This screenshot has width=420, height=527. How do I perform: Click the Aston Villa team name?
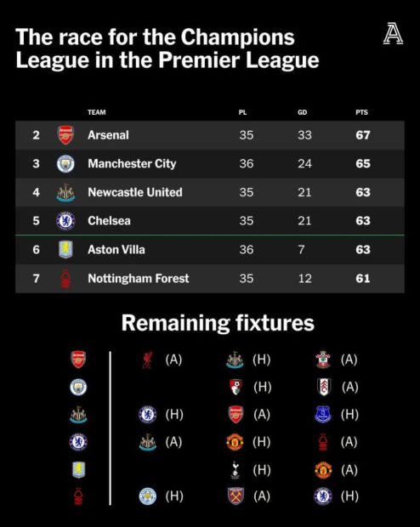[116, 249]
